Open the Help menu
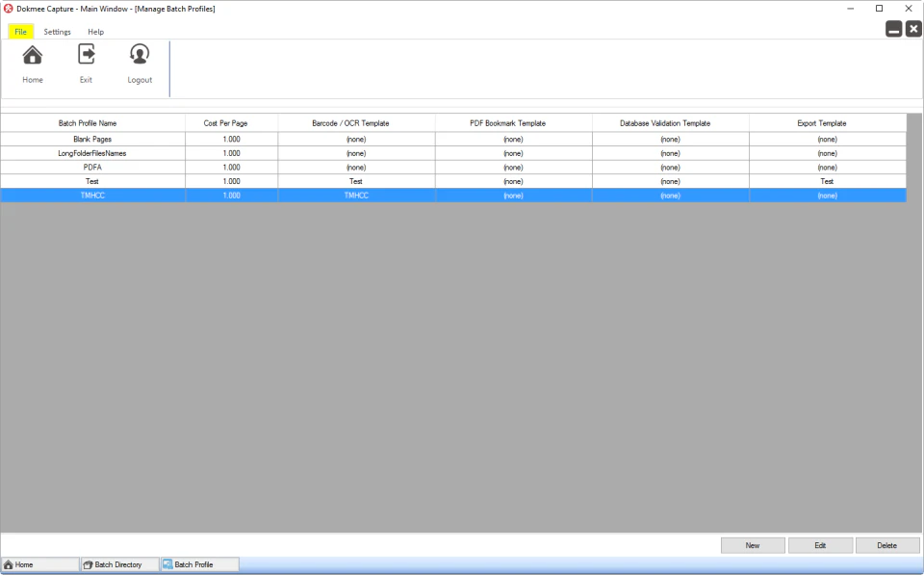Screen dimensions: 924x575 pyautogui.click(x=95, y=31)
